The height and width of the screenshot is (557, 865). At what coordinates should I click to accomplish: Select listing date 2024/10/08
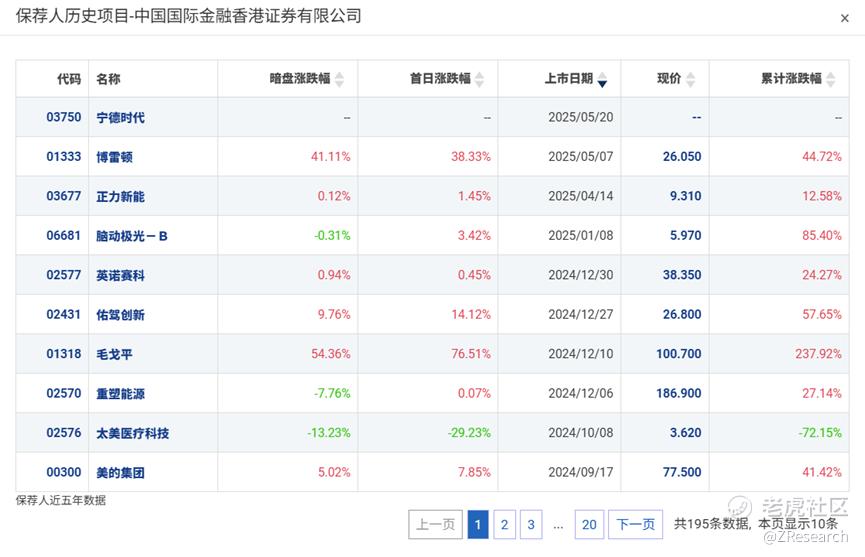[580, 433]
